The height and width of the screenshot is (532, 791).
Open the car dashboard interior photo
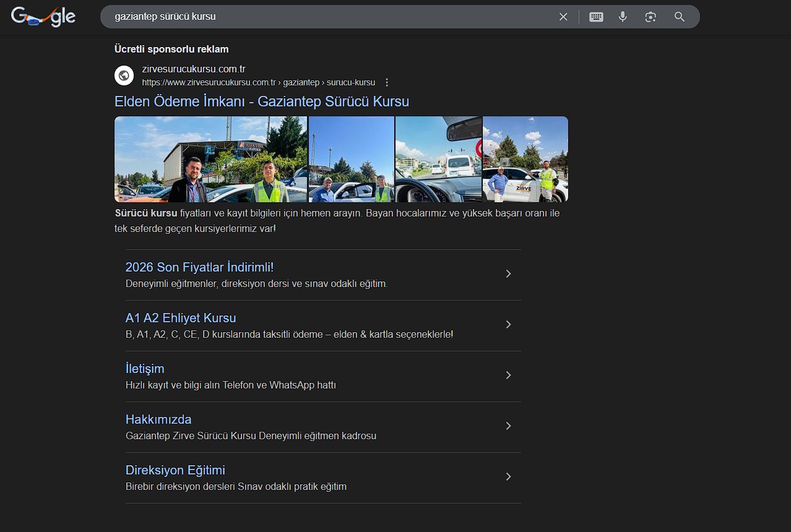tap(438, 159)
